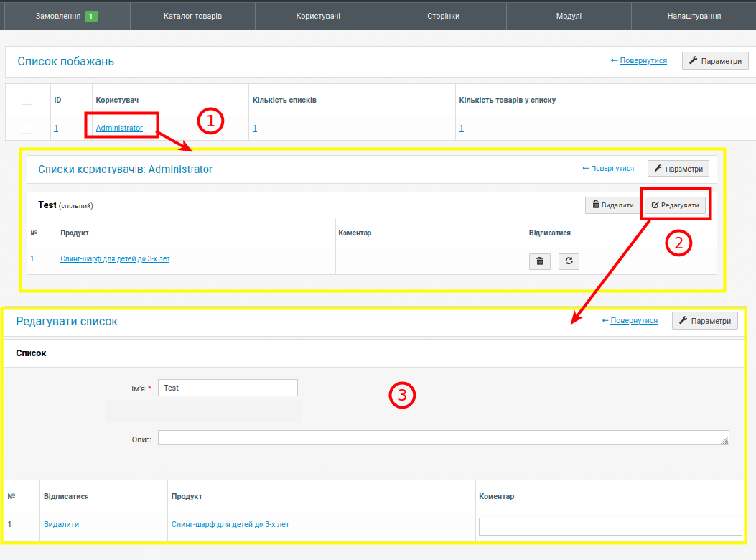
Task: Open the Слинг-шарф product link in Test list
Action: [x=115, y=258]
